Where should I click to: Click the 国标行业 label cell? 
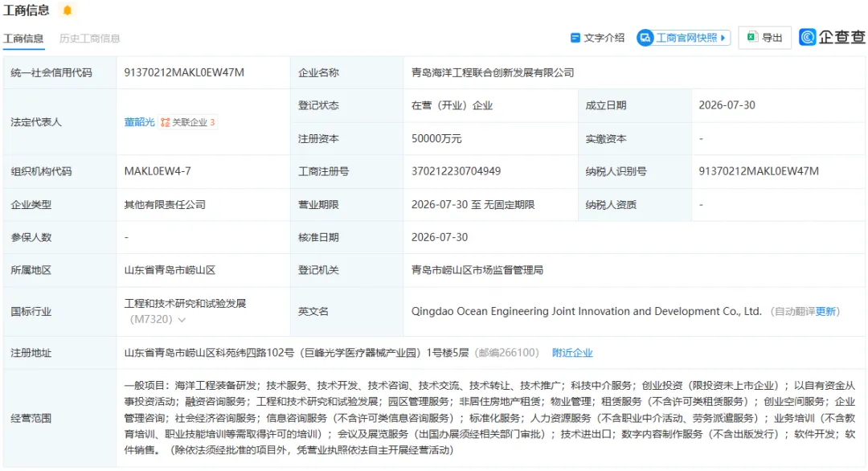pos(59,312)
